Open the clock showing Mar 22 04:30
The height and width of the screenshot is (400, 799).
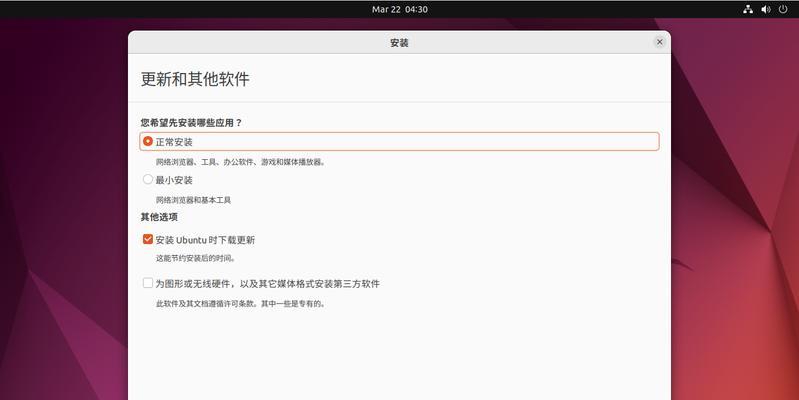click(x=400, y=9)
